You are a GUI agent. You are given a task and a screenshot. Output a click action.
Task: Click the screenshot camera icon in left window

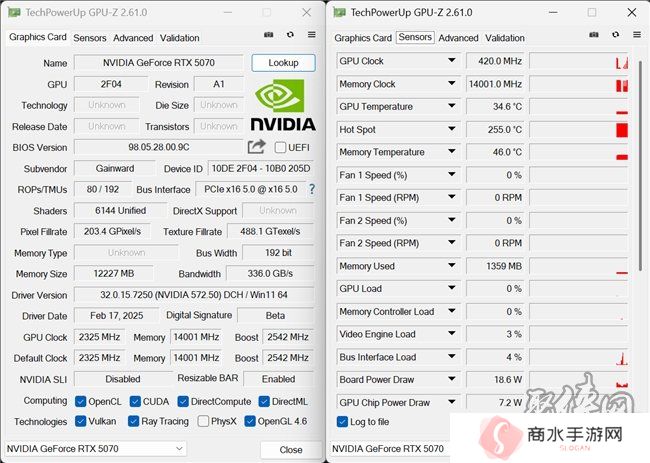[269, 35]
